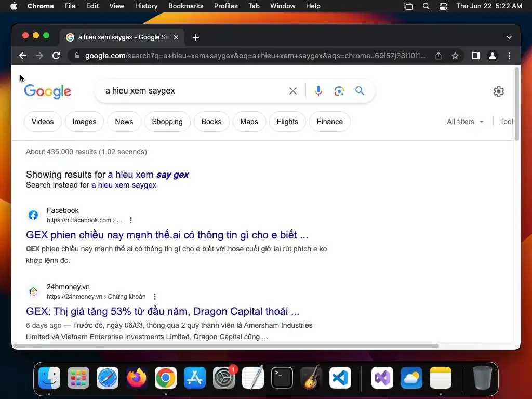Click the date and time in menu bar
532x399 pixels.
[489, 6]
